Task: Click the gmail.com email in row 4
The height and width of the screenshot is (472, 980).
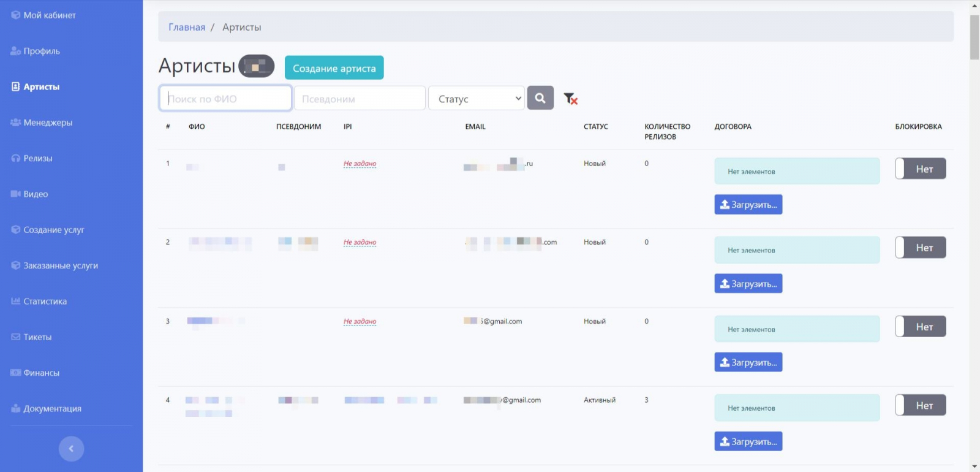Action: coord(502,400)
